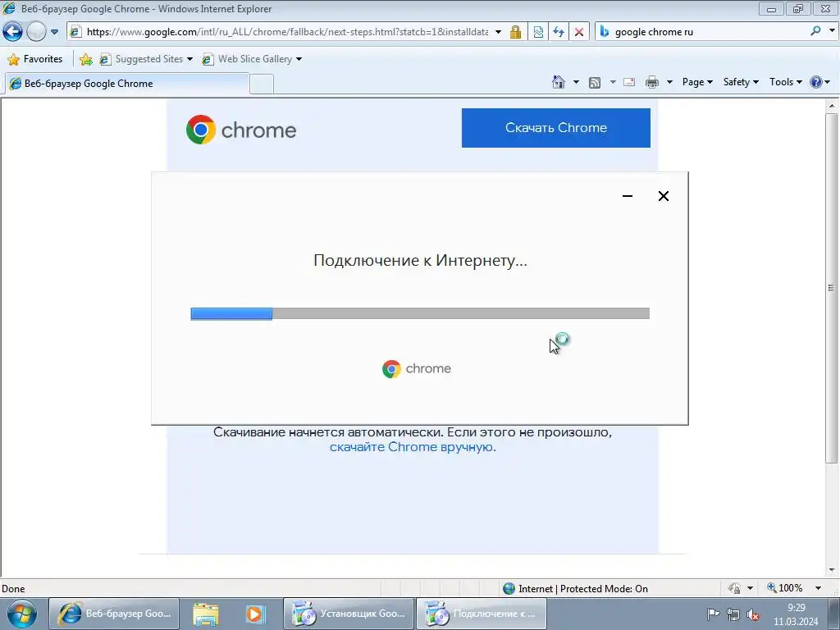Click scrollbar down arrow

(x=832, y=570)
